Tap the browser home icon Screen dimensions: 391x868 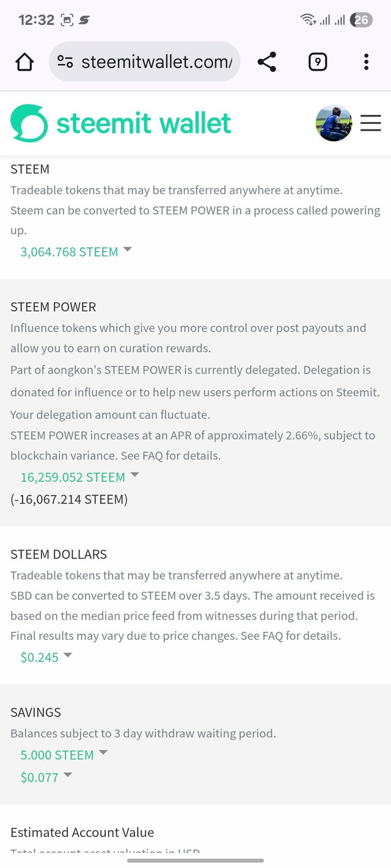point(24,62)
